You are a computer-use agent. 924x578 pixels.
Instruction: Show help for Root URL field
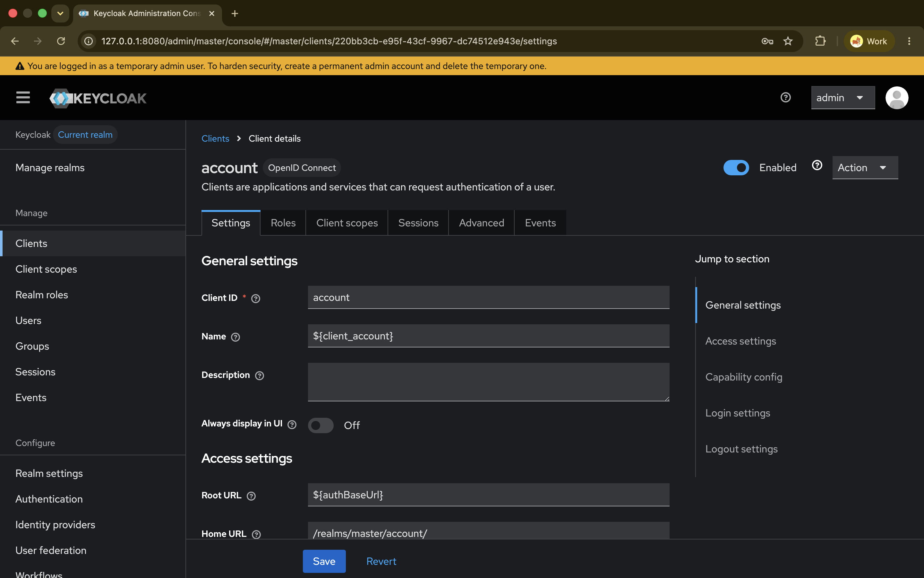[x=251, y=496]
